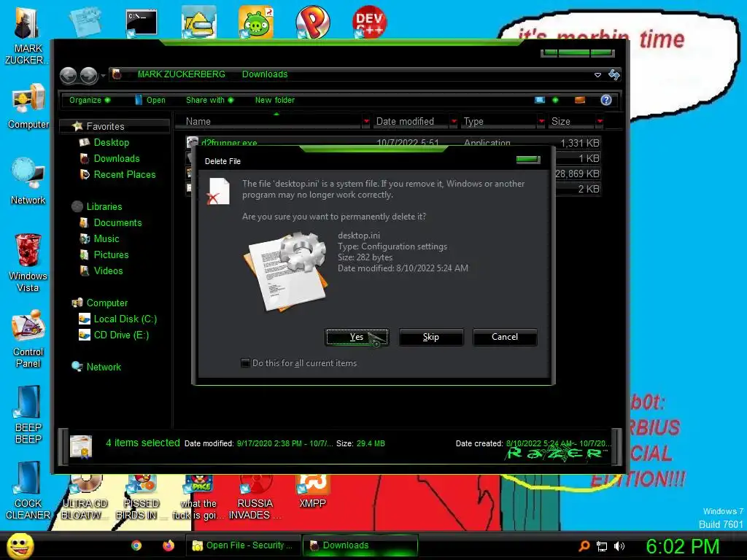This screenshot has height=560, width=747.
Task: Click Skip in the Delete File dialog
Action: coord(430,337)
